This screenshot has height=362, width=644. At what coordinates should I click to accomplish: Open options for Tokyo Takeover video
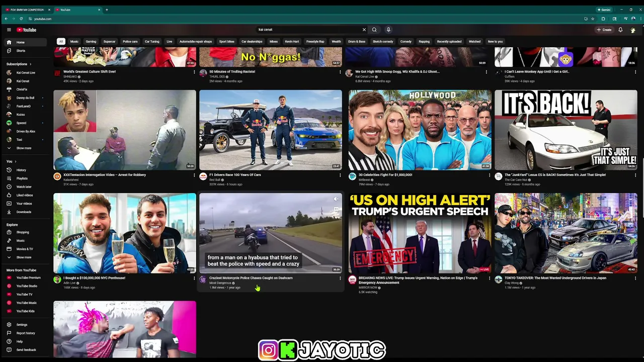[x=635, y=279]
